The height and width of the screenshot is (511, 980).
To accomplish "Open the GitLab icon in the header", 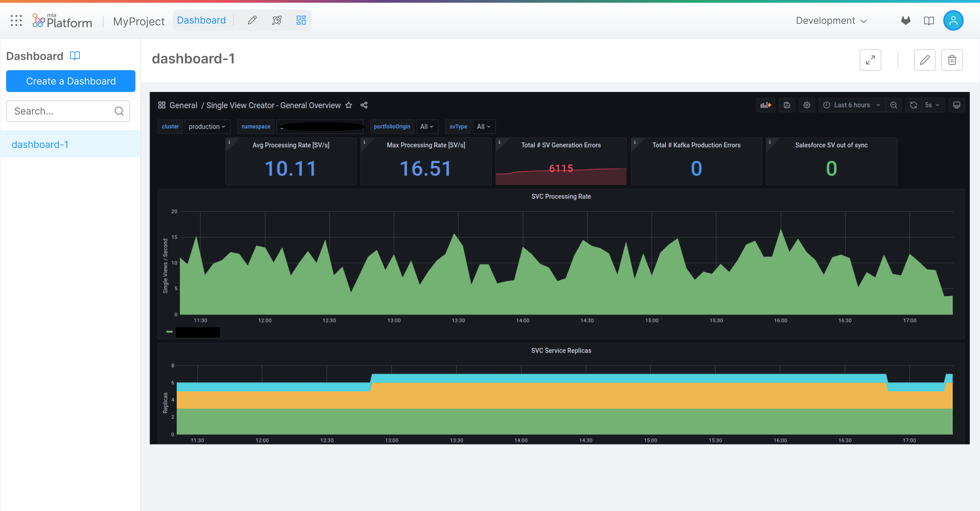I will point(906,21).
